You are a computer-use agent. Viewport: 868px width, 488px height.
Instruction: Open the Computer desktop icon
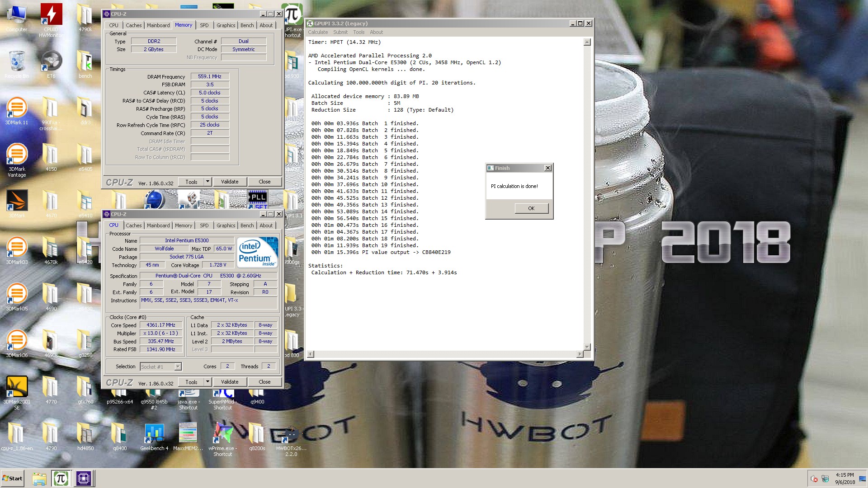[17, 18]
